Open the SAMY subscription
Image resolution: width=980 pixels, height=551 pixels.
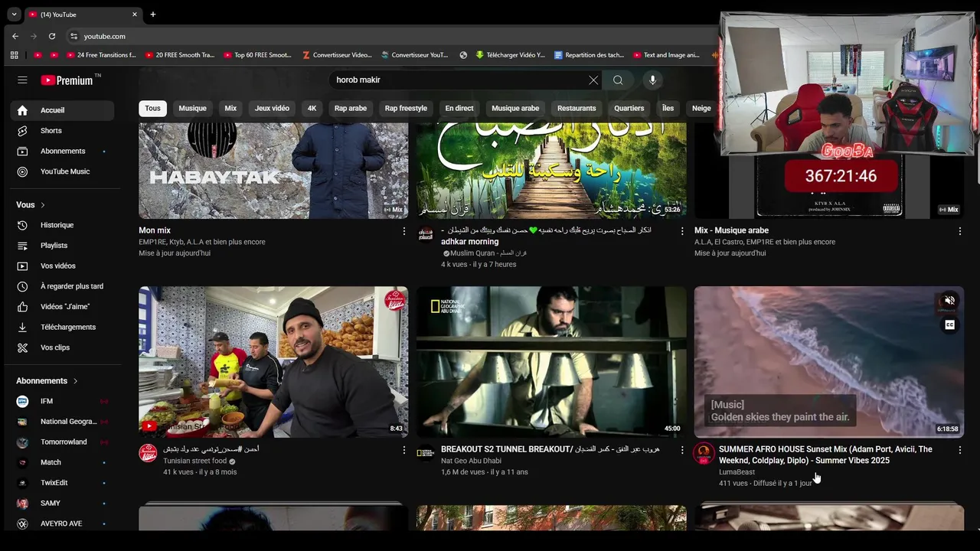pyautogui.click(x=62, y=503)
